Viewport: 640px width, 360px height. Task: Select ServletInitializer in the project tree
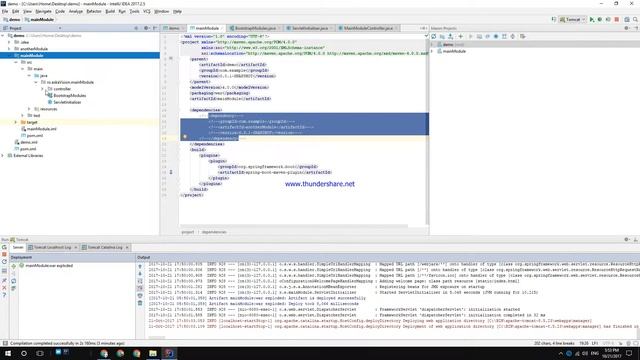67,102
